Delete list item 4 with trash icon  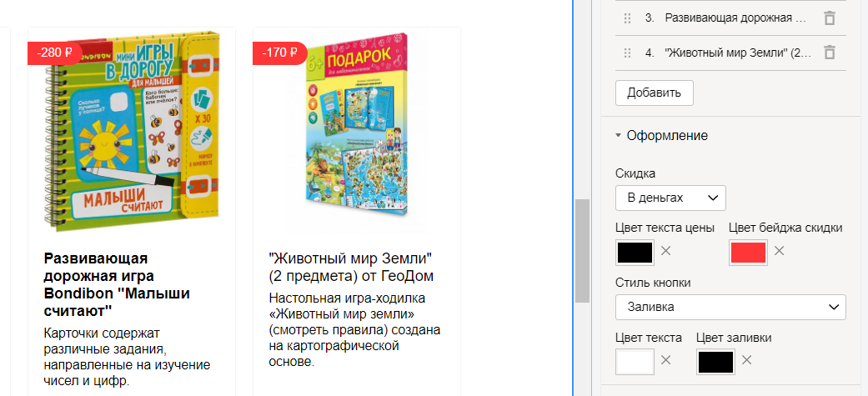(x=829, y=53)
